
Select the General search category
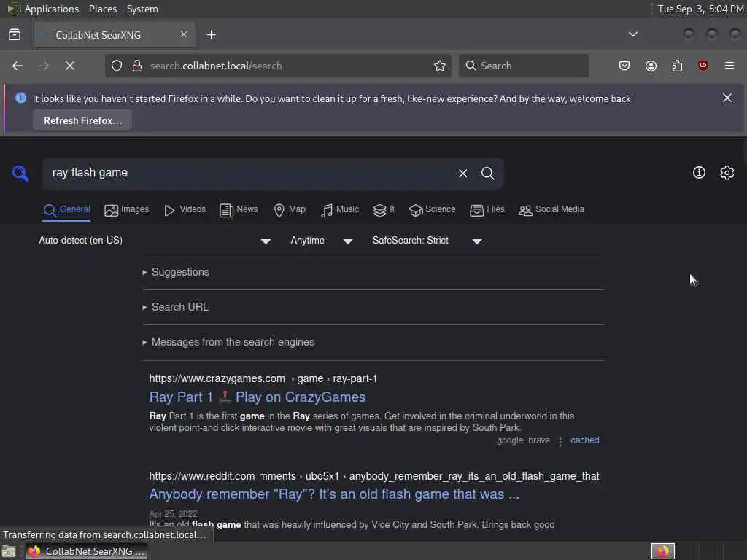[66, 209]
